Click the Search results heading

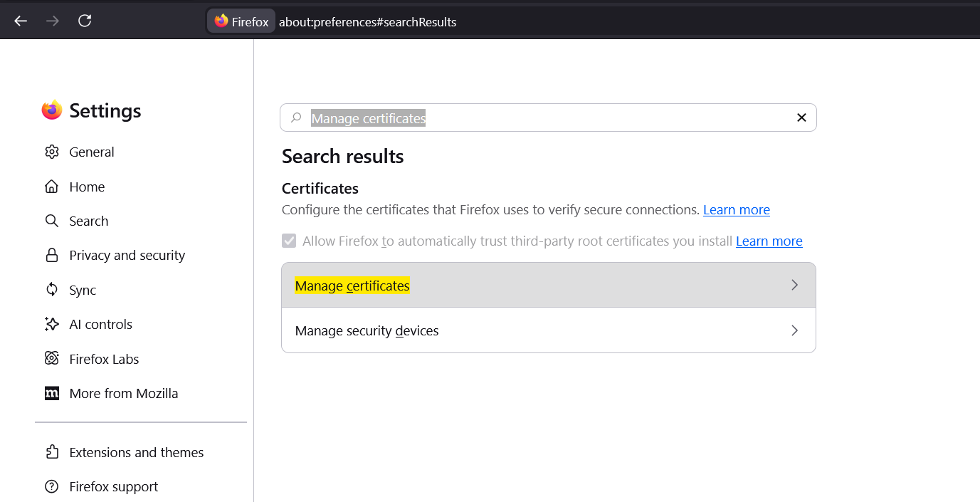[343, 156]
